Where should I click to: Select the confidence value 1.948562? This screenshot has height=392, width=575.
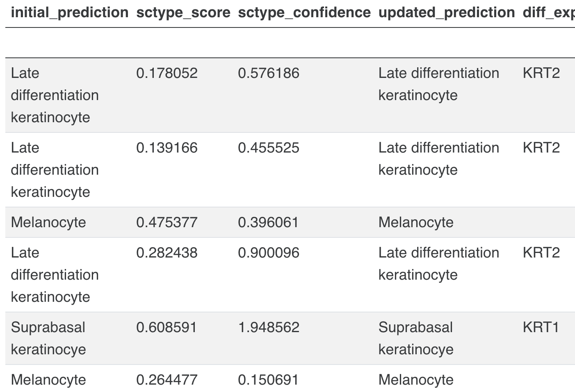pyautogui.click(x=269, y=327)
